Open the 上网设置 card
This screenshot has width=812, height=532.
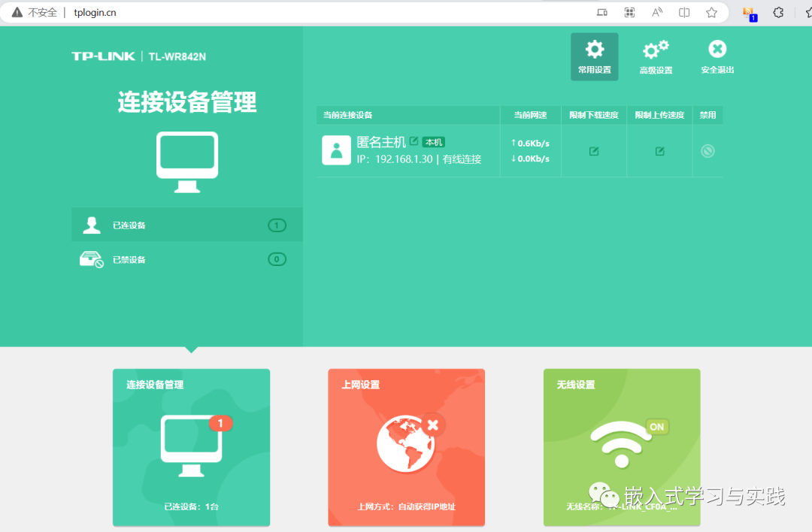[x=406, y=448]
